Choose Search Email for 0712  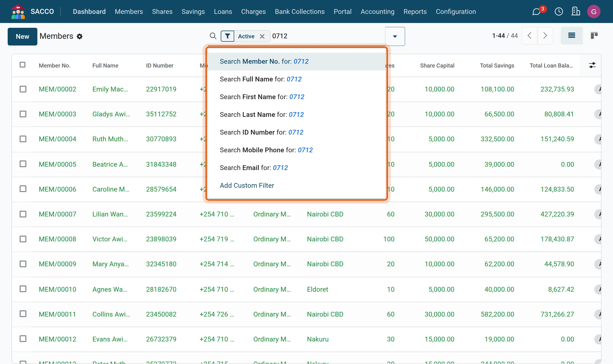296,168
